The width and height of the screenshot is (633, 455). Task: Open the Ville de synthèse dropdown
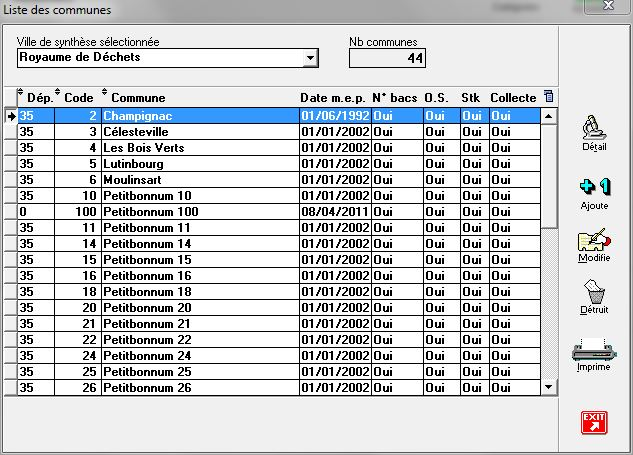310,58
